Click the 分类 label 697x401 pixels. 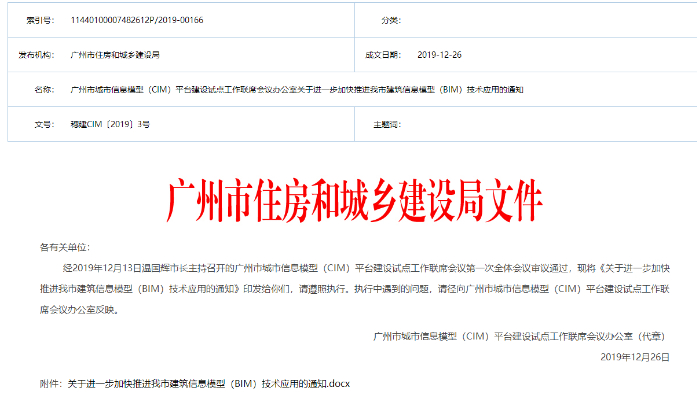pyautogui.click(x=391, y=20)
